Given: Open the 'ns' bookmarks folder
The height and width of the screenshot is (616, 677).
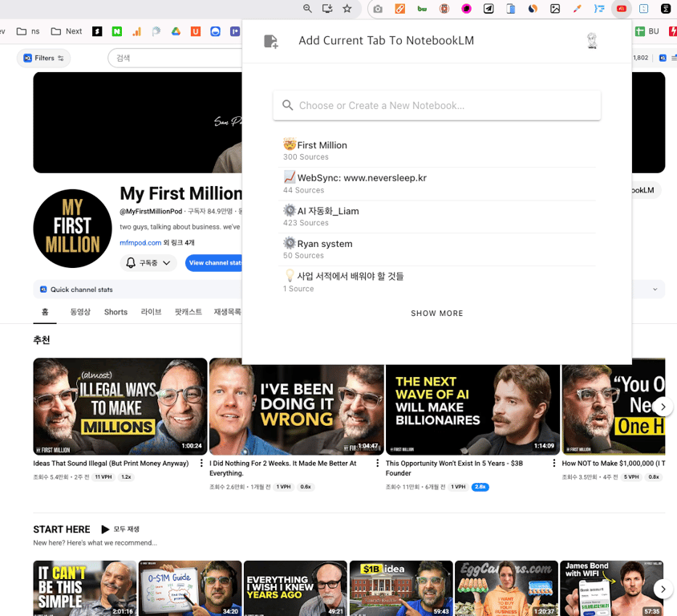Looking at the screenshot, I should [x=27, y=31].
